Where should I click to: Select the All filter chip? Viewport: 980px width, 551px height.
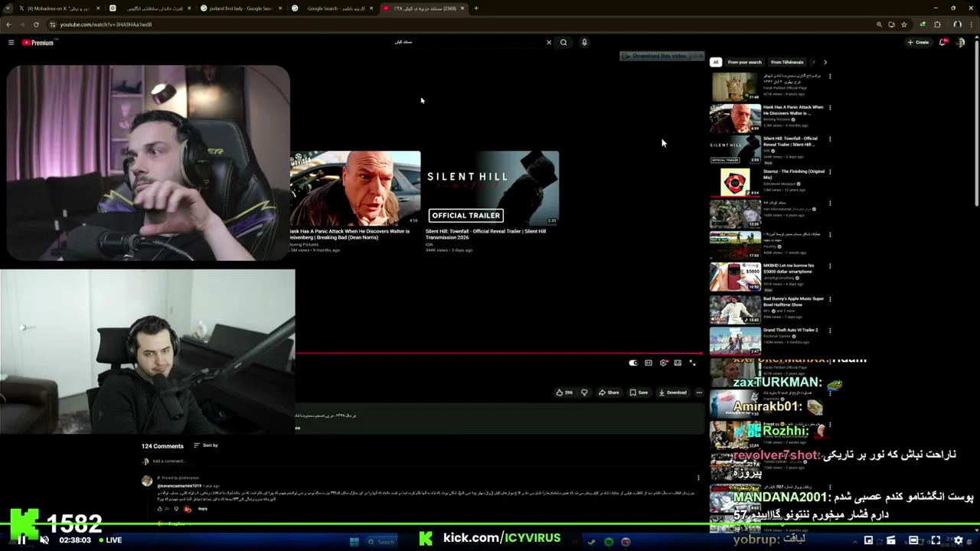(715, 62)
